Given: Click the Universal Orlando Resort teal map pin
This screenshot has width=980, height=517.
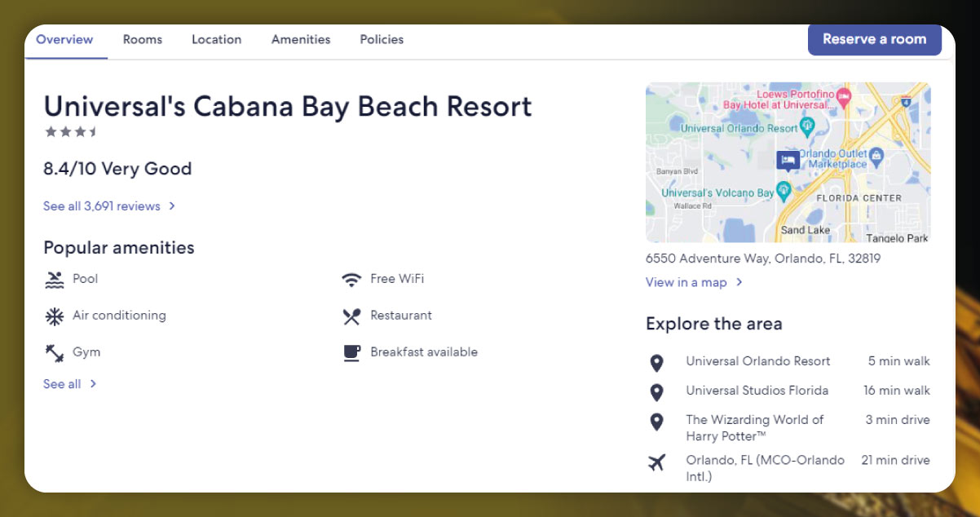Looking at the screenshot, I should click(x=807, y=126).
